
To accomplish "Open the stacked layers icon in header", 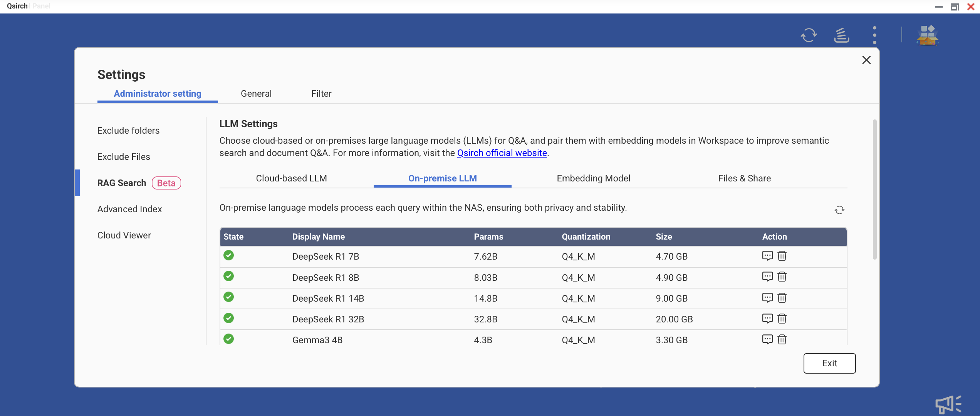I will 841,35.
